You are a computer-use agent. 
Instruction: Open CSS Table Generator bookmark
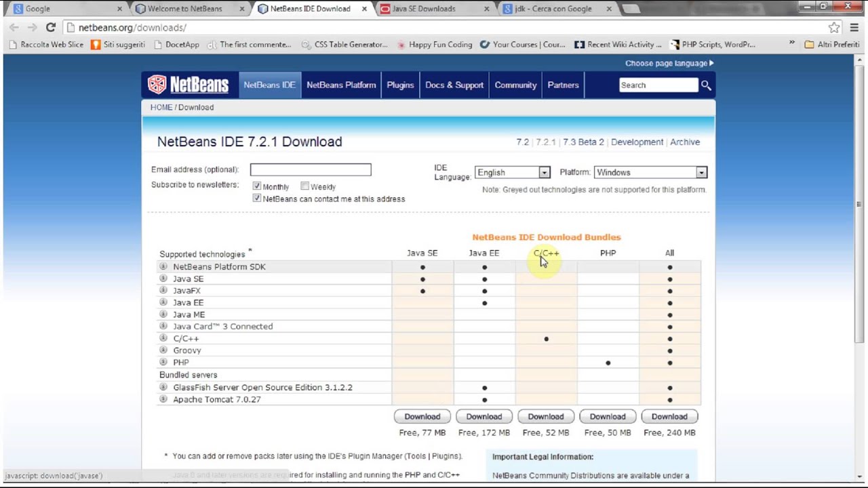(344, 45)
